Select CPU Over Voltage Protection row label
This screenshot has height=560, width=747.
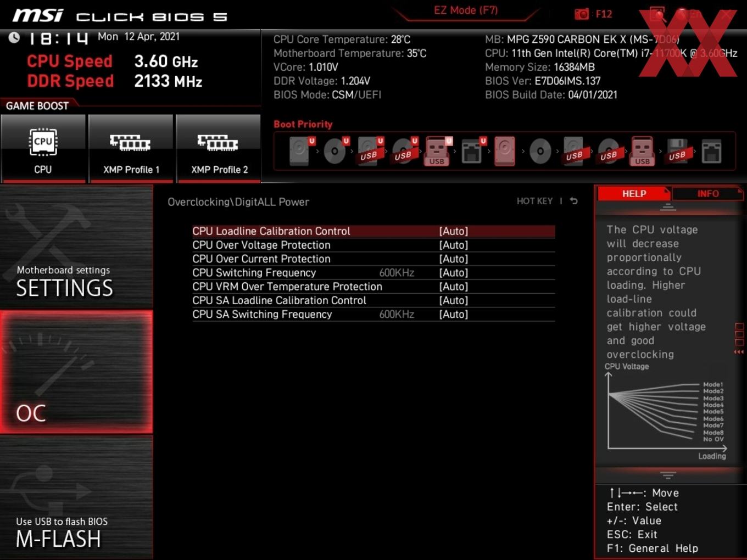click(261, 245)
